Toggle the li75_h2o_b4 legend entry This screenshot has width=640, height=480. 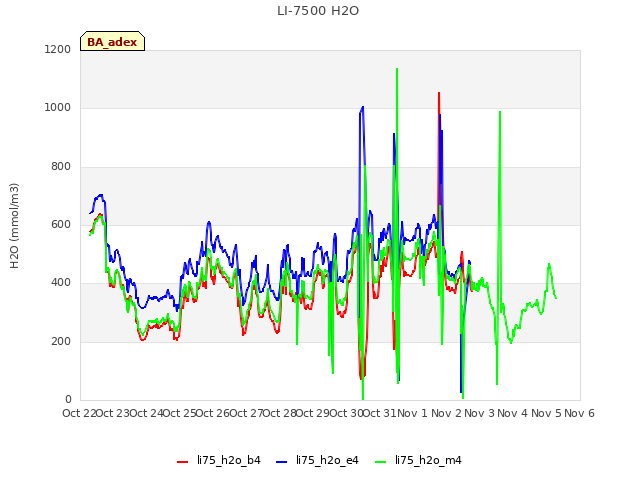tap(219, 460)
